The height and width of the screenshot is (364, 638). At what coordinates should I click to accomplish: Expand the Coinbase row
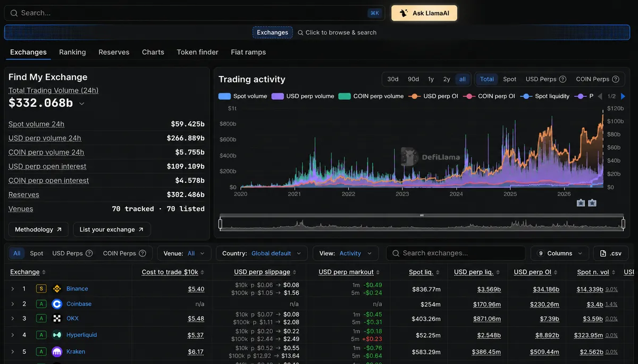(12, 304)
